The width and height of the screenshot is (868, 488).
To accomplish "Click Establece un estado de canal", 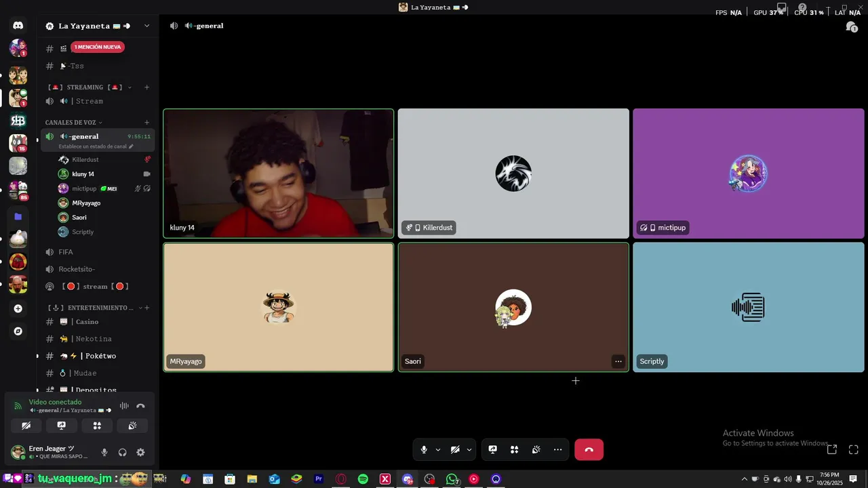I will point(96,146).
